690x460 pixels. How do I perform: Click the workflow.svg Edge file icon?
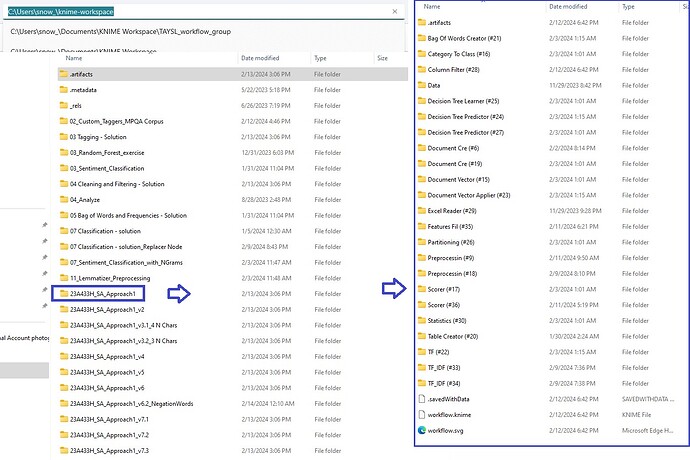click(422, 431)
